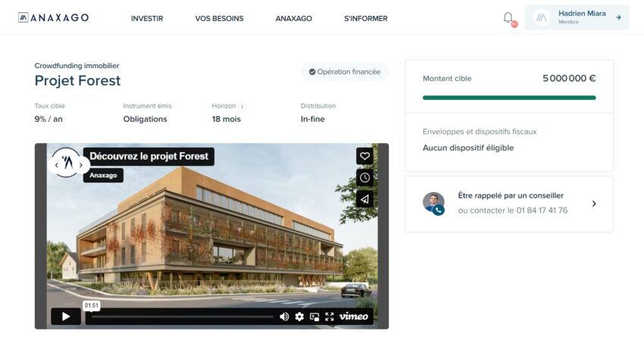Click the 01:51 video duration label
This screenshot has width=644, height=343.
point(91,305)
